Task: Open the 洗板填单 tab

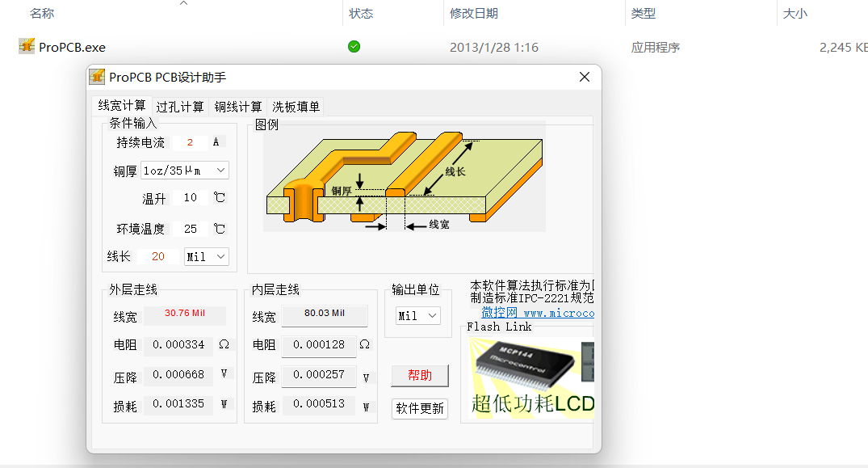Action: (296, 107)
